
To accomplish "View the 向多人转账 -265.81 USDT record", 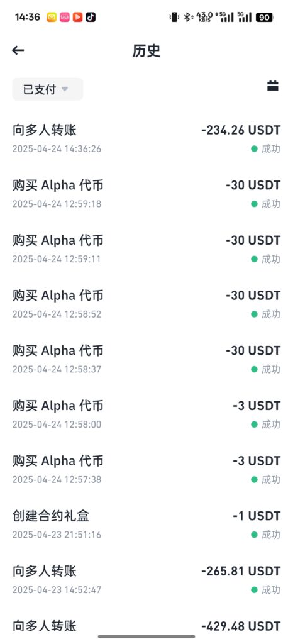I will pyautogui.click(x=146, y=579).
